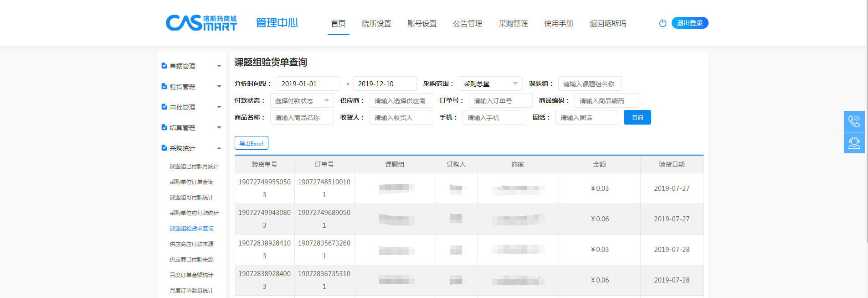Screen dimensions: 868x298
Task: Open 采购管理 in top navigation
Action: [x=513, y=23]
